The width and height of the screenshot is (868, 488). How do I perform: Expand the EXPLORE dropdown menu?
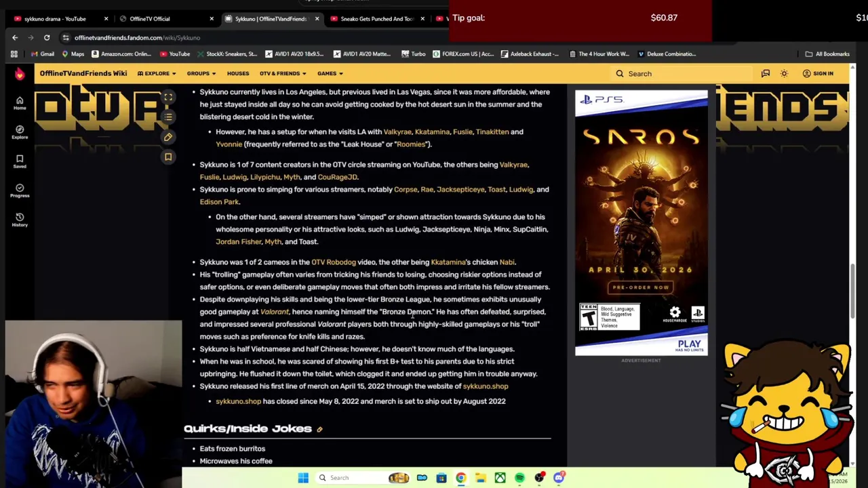tap(157, 73)
